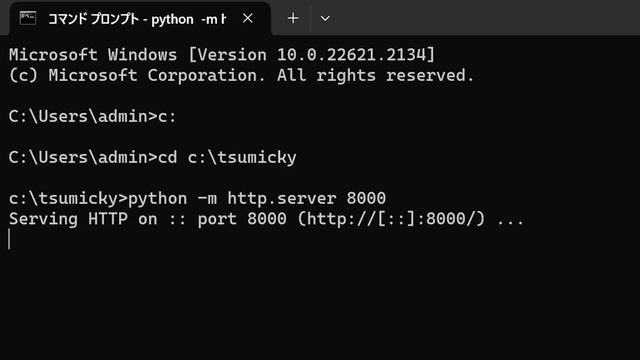The height and width of the screenshot is (360, 640).
Task: Select the コマンド プロンプト - python tab
Action: pos(140,19)
